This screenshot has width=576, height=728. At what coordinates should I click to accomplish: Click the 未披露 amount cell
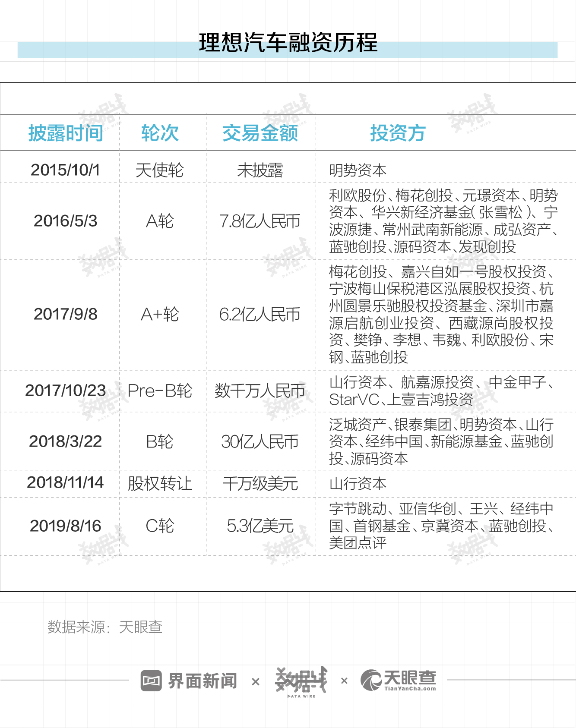coord(260,170)
